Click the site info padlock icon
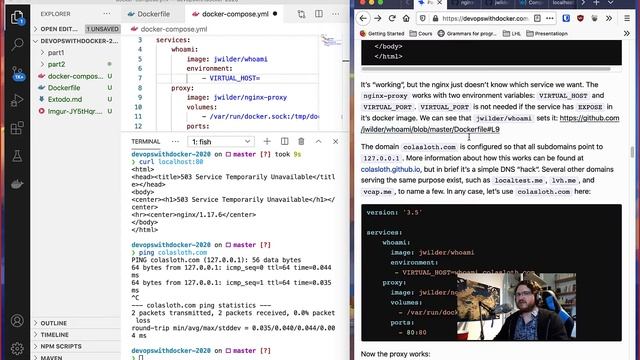This screenshot has width=640, height=360. coord(435,18)
